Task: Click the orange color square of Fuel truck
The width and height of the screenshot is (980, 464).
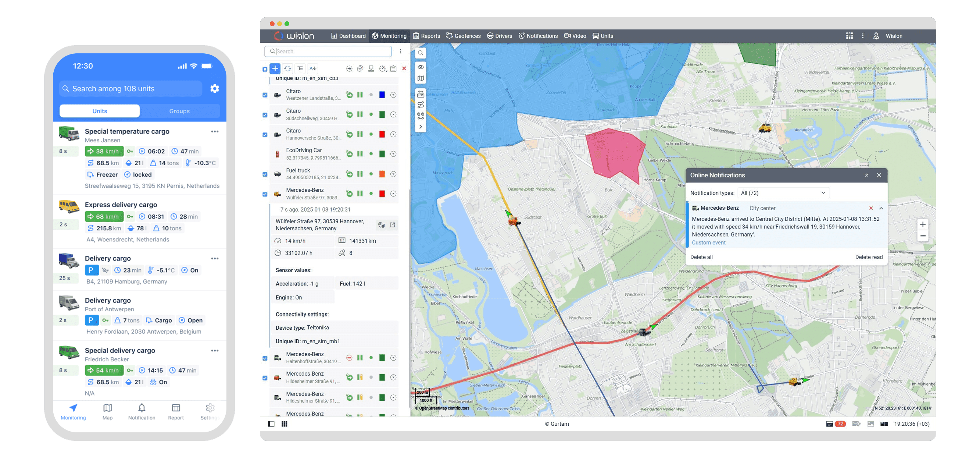Action: 382,174
